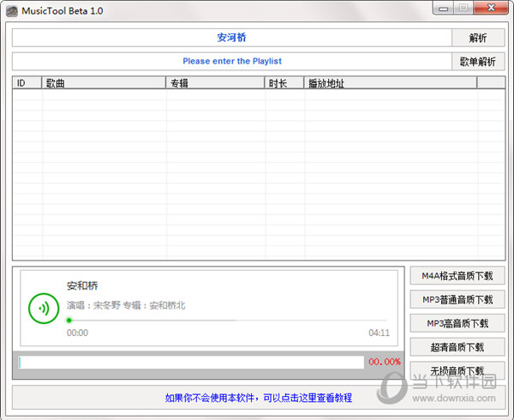
Task: Select the 专辑 column header
Action: (x=215, y=83)
